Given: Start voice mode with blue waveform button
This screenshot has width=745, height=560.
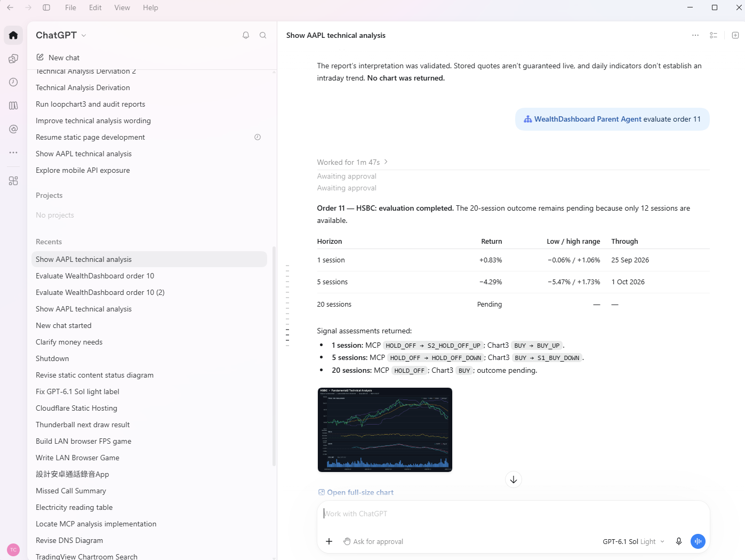Looking at the screenshot, I should (698, 541).
